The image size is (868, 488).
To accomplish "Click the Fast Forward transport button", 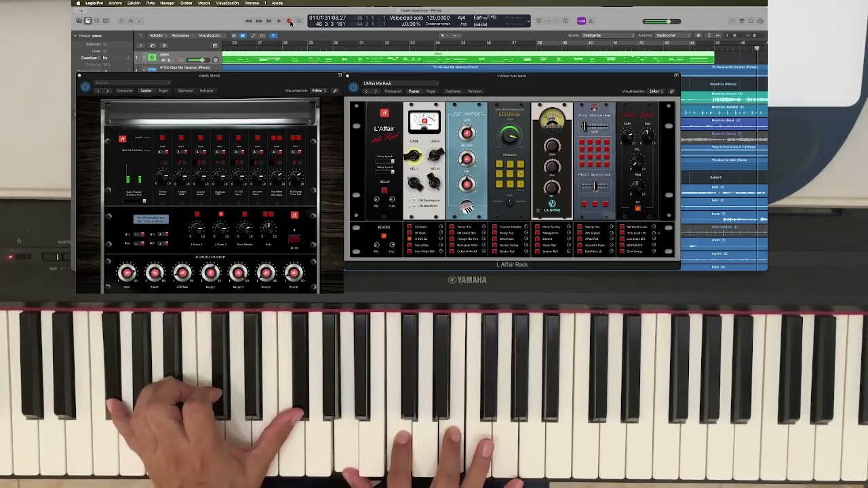I will point(259,21).
